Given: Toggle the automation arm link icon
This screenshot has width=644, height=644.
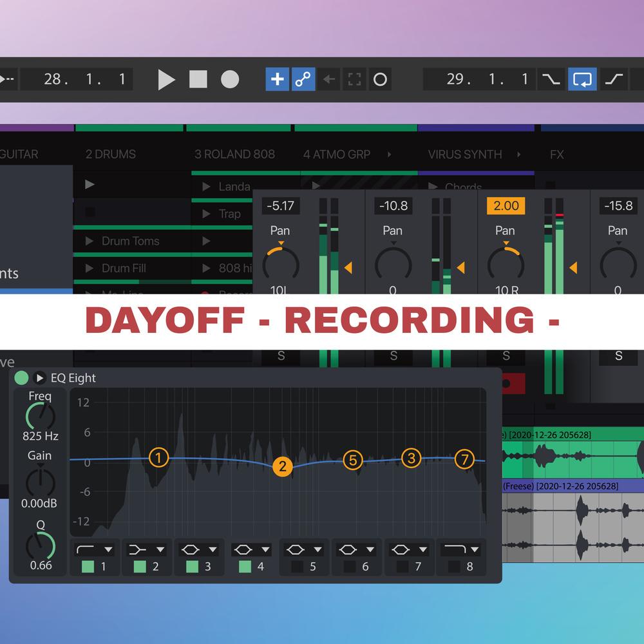Looking at the screenshot, I should tap(303, 79).
